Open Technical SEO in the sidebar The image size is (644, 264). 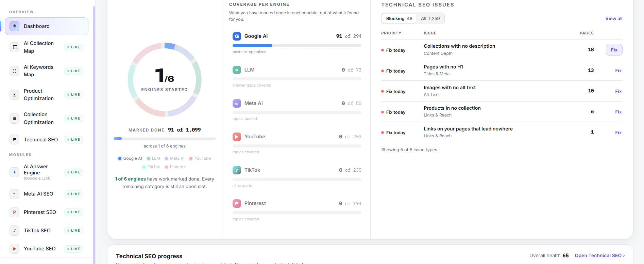pyautogui.click(x=47, y=140)
